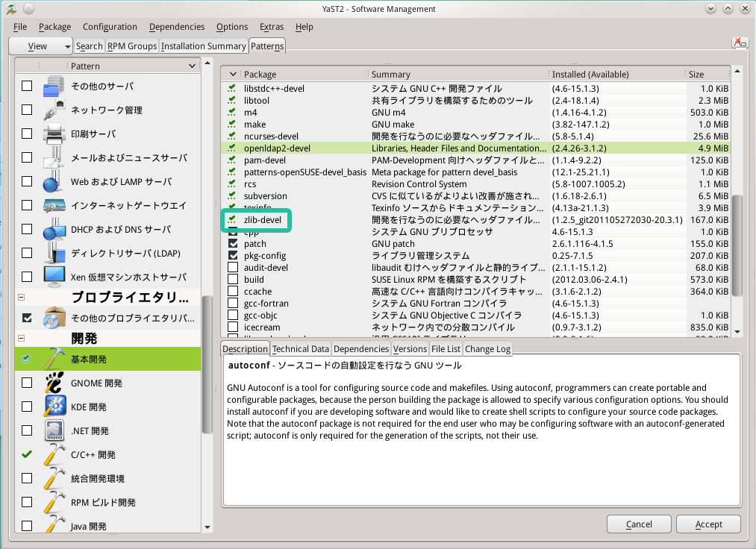Click the icon button at top right corner below title bar
The width and height of the screenshot is (756, 549).
740,43
